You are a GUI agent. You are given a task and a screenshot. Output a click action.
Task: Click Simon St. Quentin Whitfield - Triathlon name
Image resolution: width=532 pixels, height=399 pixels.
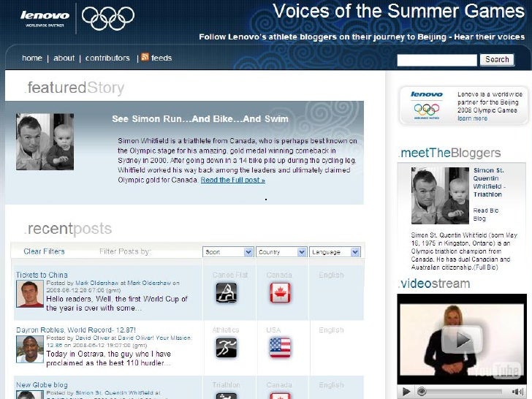(490, 182)
